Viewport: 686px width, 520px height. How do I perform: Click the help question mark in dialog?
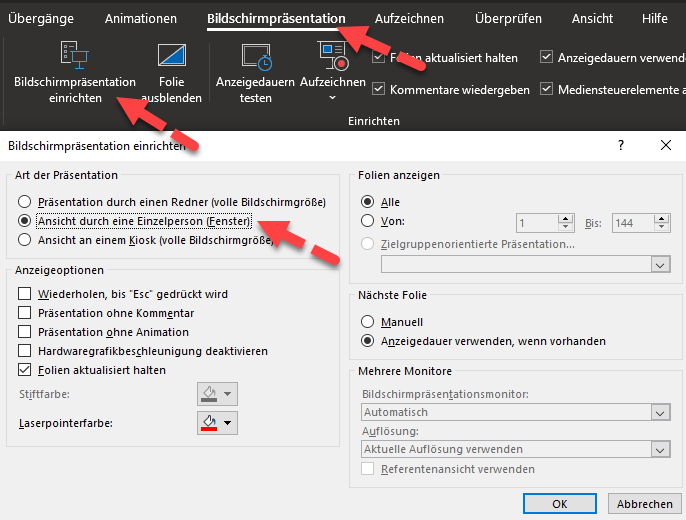[621, 145]
